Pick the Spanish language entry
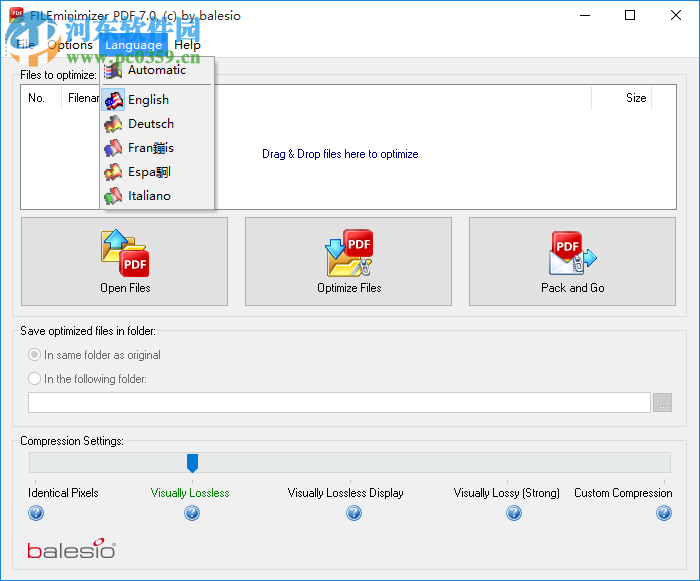This screenshot has height=581, width=700. point(157,172)
